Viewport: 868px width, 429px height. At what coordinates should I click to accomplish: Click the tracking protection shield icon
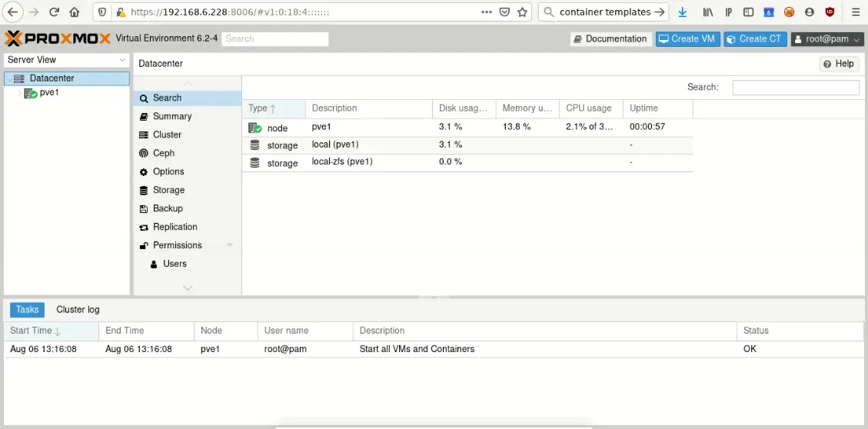(x=101, y=12)
